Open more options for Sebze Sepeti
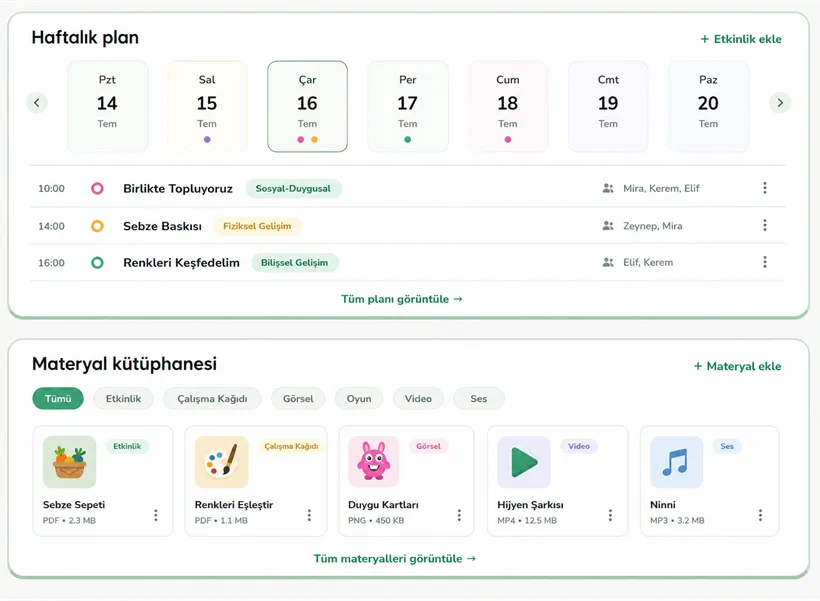The image size is (820, 601). pyautogui.click(x=156, y=515)
